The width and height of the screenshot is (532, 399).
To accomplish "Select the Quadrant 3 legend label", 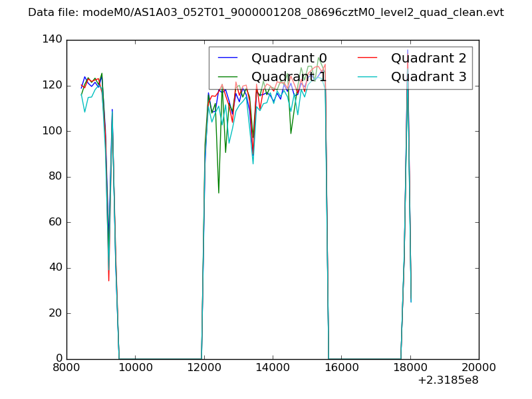I will click(x=428, y=77).
